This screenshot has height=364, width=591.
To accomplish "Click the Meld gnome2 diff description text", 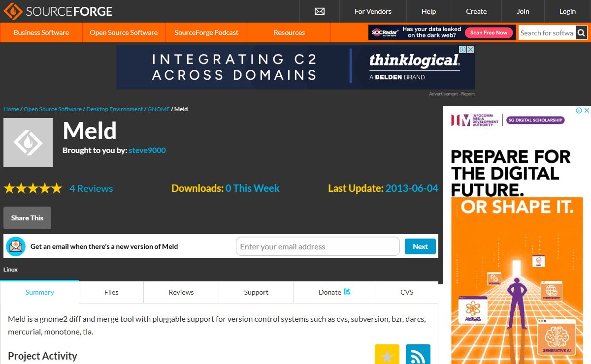I will point(217,325).
